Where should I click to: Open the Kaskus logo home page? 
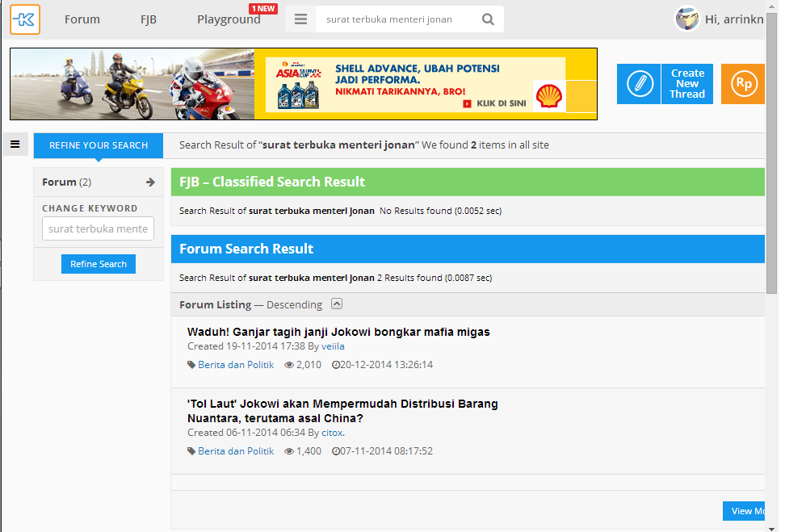[25, 19]
